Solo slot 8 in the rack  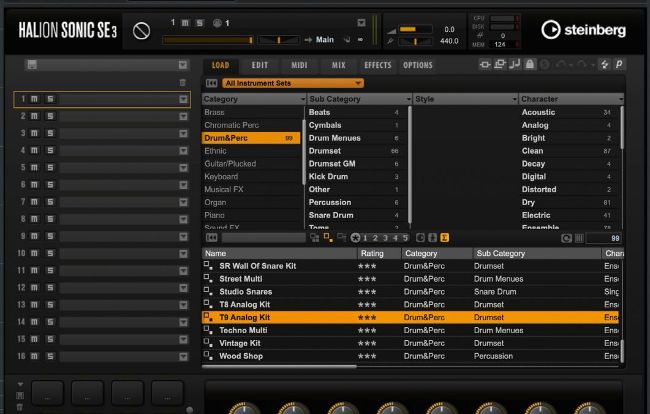[50, 219]
